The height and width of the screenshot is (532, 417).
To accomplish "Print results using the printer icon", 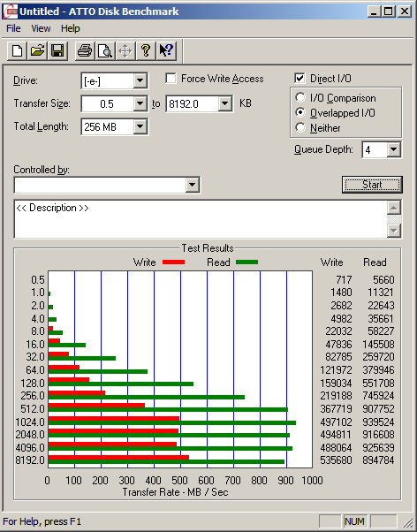I will click(85, 51).
